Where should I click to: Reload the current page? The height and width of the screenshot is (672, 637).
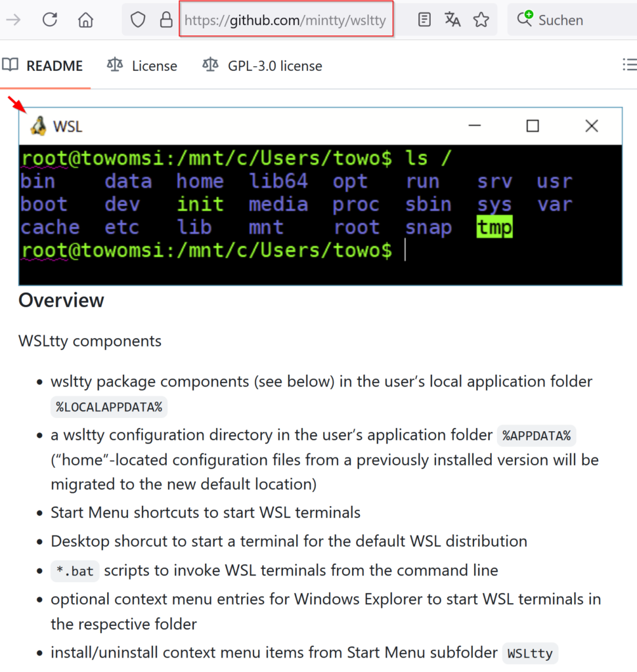(50, 19)
